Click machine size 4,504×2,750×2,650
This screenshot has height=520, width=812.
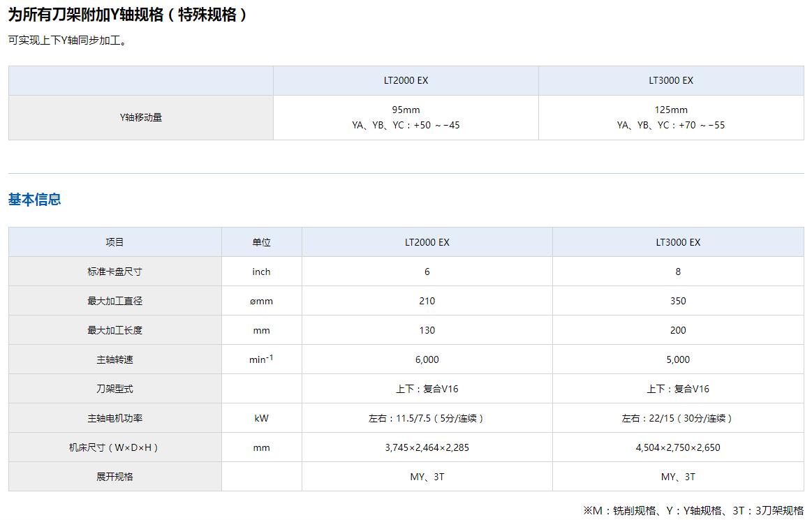click(678, 447)
